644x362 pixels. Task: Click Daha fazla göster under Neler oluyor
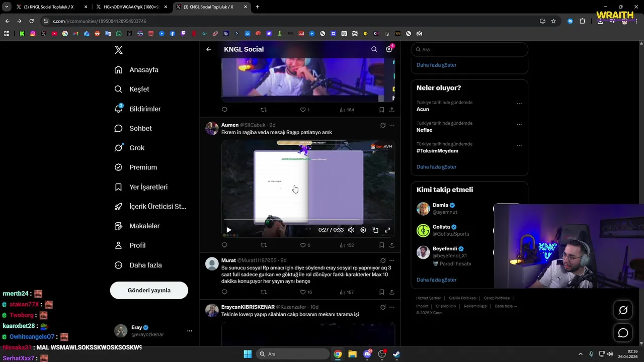tap(436, 167)
